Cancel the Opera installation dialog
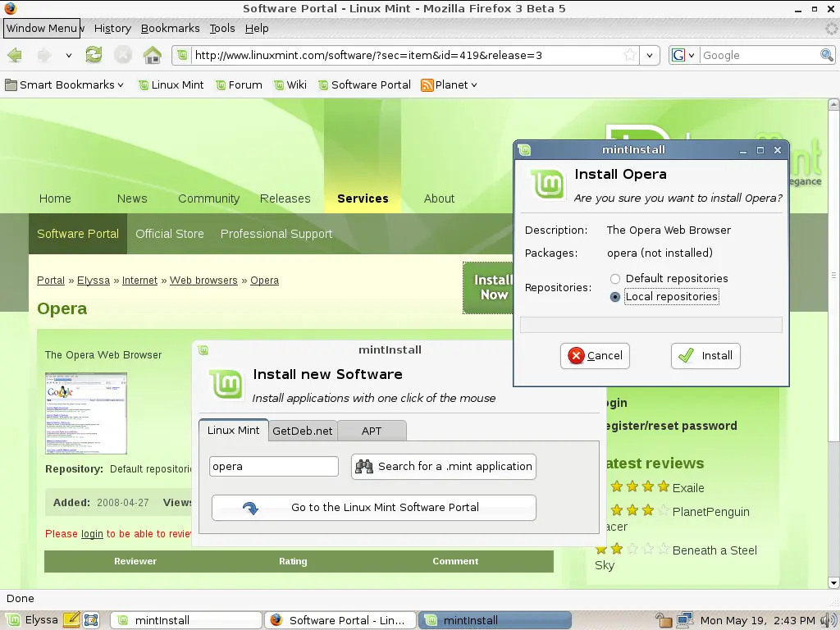Screen dimensions: 840x630 pyautogui.click(x=595, y=356)
